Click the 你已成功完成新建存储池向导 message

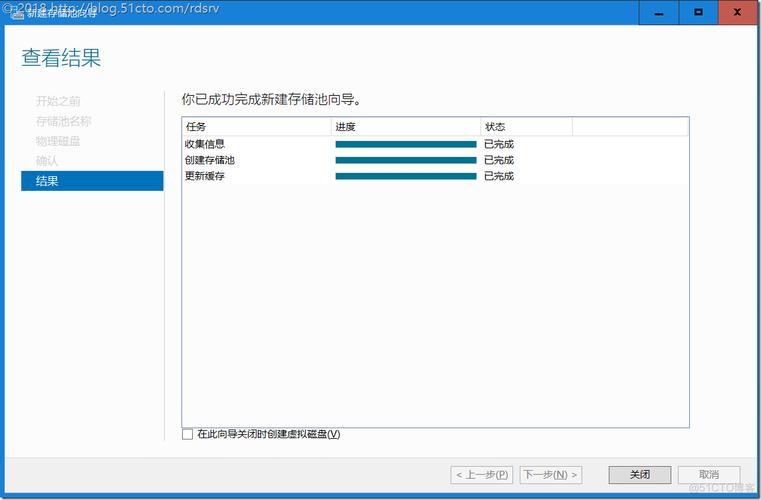click(271, 100)
